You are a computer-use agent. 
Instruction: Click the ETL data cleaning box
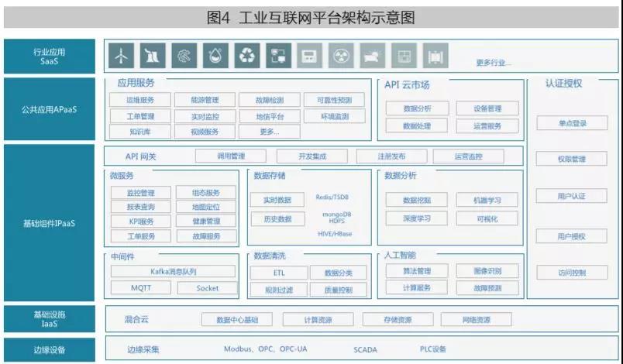[279, 273]
